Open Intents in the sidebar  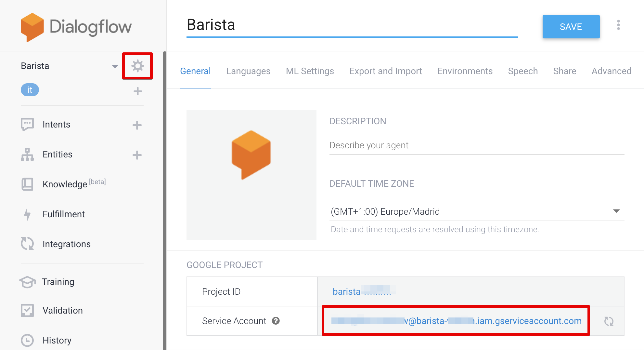point(56,125)
